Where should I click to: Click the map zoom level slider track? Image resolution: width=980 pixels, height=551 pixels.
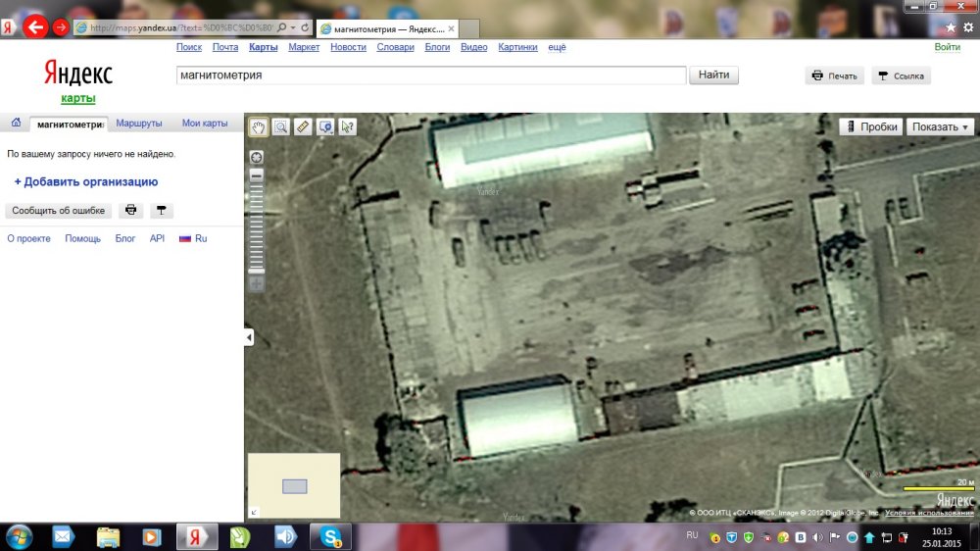pyautogui.click(x=257, y=225)
